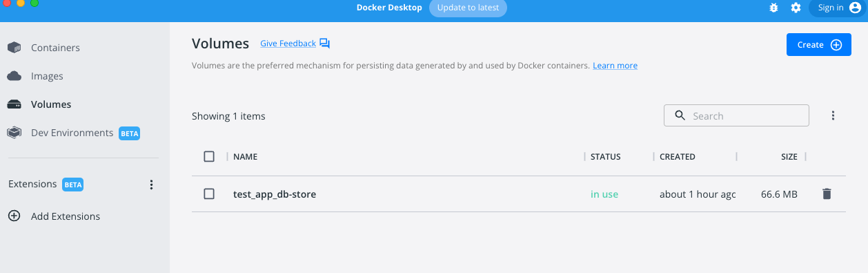Click the Give Feedback chat icon

[x=324, y=44]
